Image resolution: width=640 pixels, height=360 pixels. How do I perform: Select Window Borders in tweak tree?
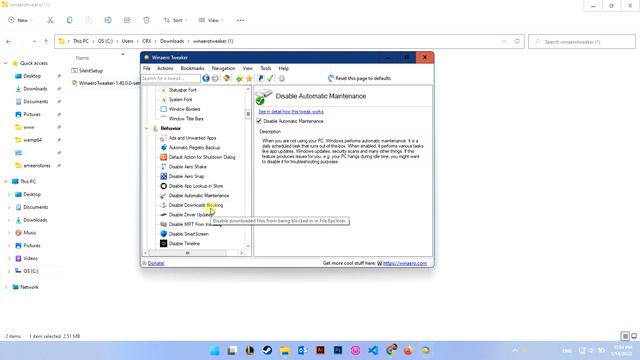[x=184, y=109]
